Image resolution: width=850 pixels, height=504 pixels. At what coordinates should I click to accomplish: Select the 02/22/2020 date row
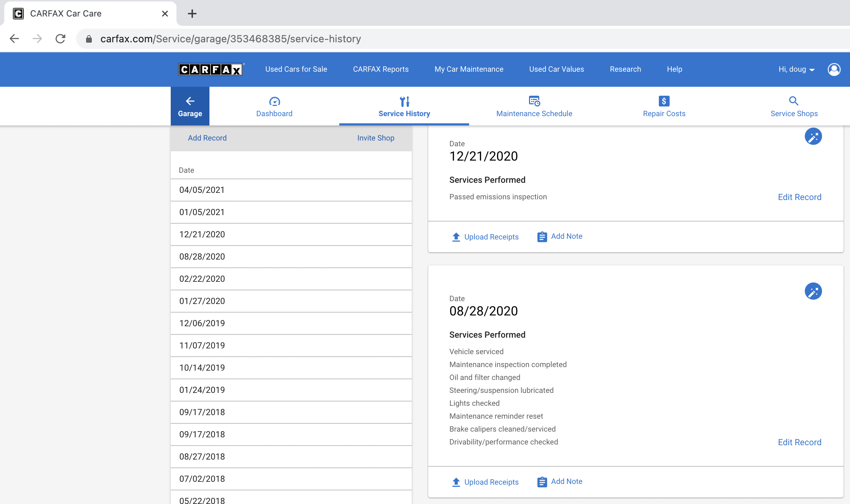point(291,279)
